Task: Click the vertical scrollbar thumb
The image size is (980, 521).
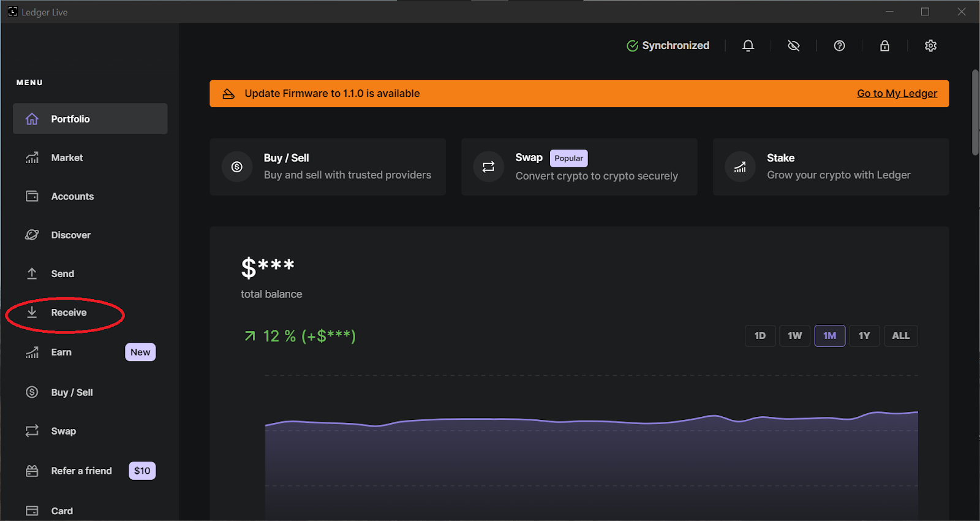Action: 976,113
